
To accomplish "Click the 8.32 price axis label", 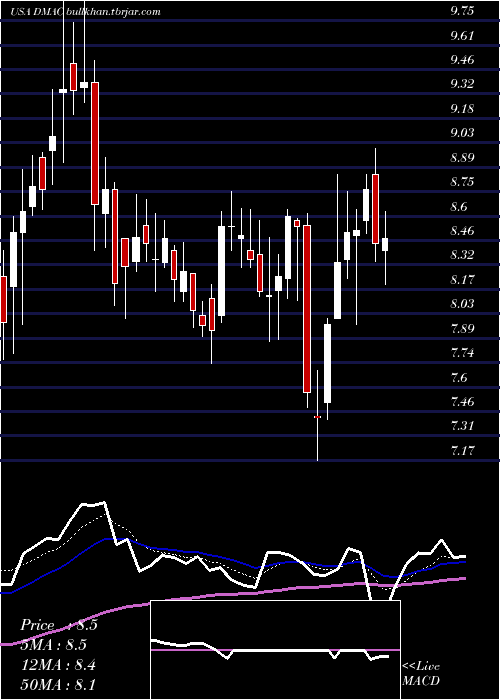I will (462, 255).
